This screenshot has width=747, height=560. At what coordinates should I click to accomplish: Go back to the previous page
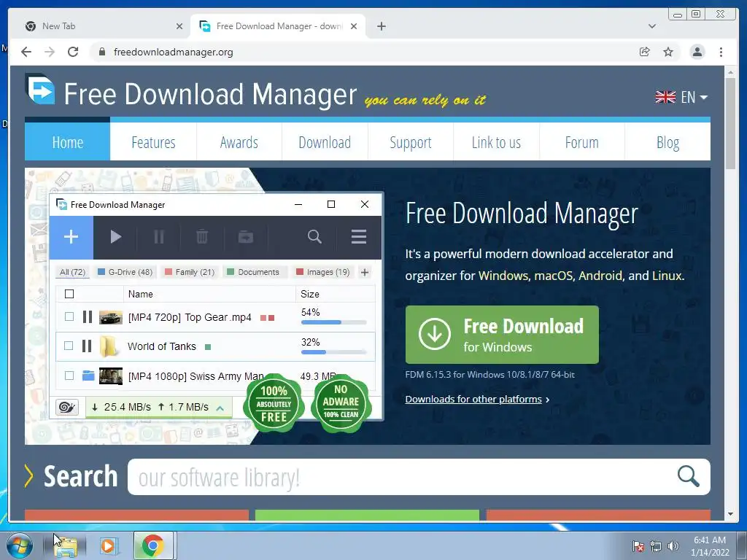26,52
